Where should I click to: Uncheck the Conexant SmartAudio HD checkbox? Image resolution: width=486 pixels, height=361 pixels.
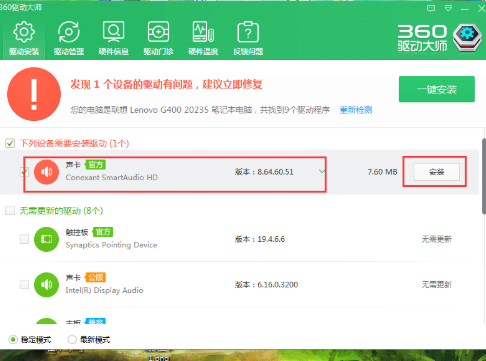tap(24, 172)
